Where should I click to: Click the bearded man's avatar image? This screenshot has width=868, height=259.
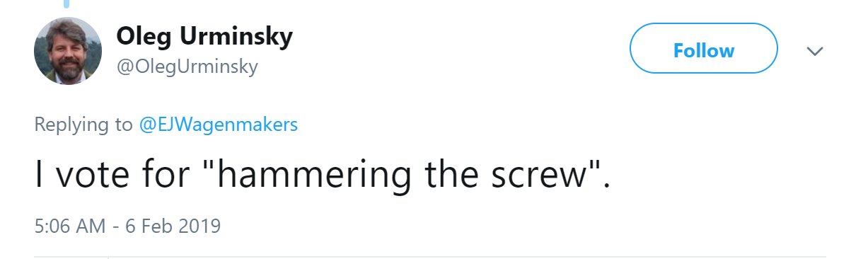point(68,51)
